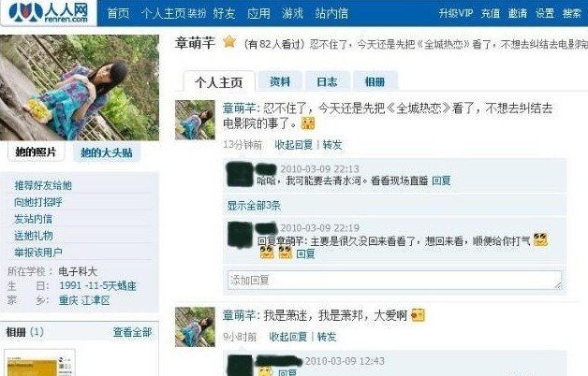Click the gold star beside 章萌芊

(228, 42)
